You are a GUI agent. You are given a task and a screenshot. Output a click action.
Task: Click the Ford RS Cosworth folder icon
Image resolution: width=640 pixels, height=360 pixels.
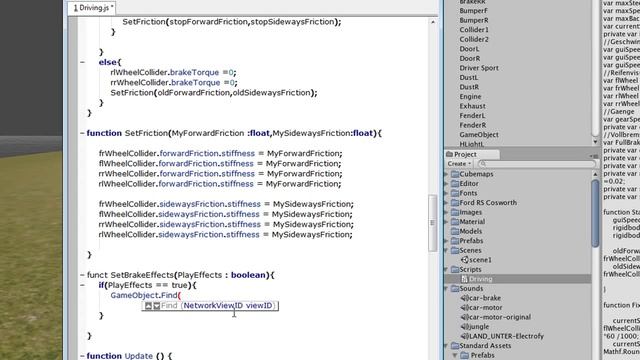coord(455,203)
